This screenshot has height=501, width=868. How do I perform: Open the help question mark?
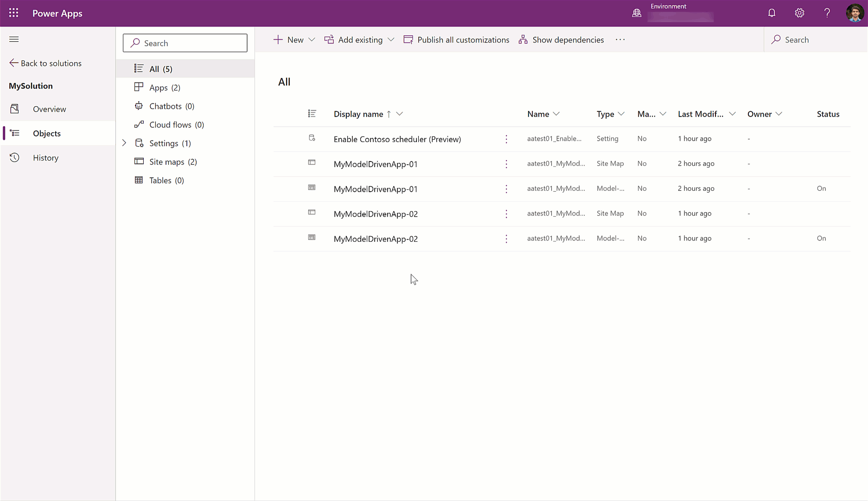[x=827, y=13]
